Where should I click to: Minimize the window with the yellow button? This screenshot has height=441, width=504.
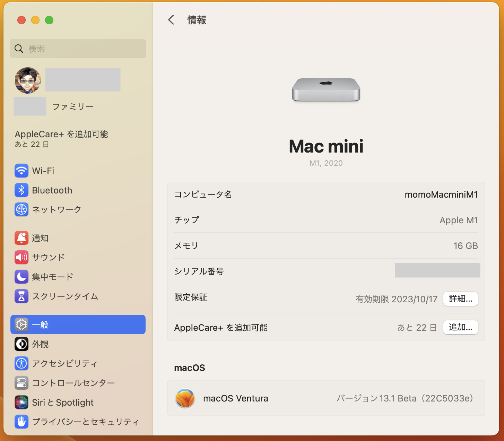(35, 20)
